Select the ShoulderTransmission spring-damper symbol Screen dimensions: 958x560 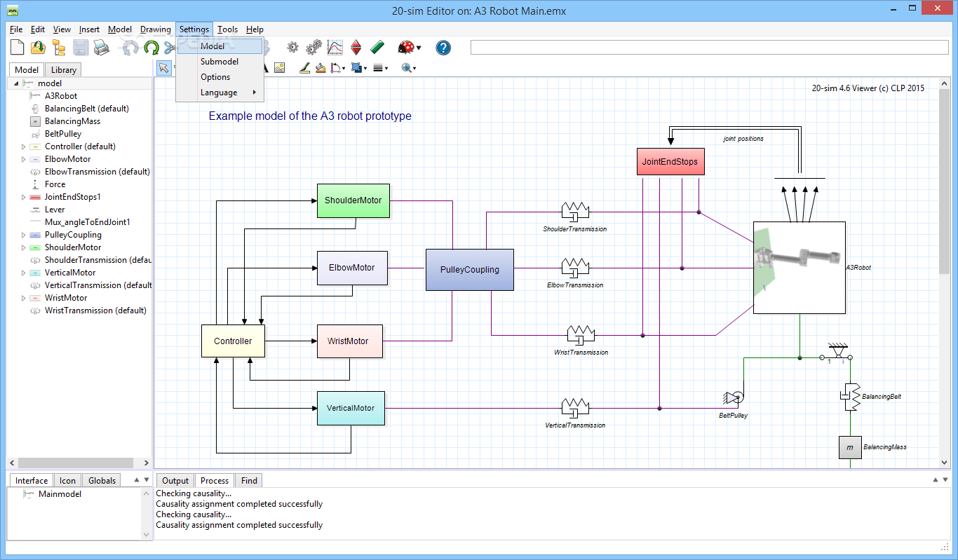point(575,210)
